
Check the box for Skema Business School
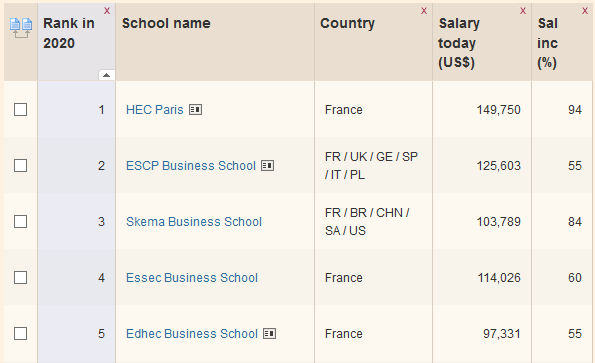point(20,222)
